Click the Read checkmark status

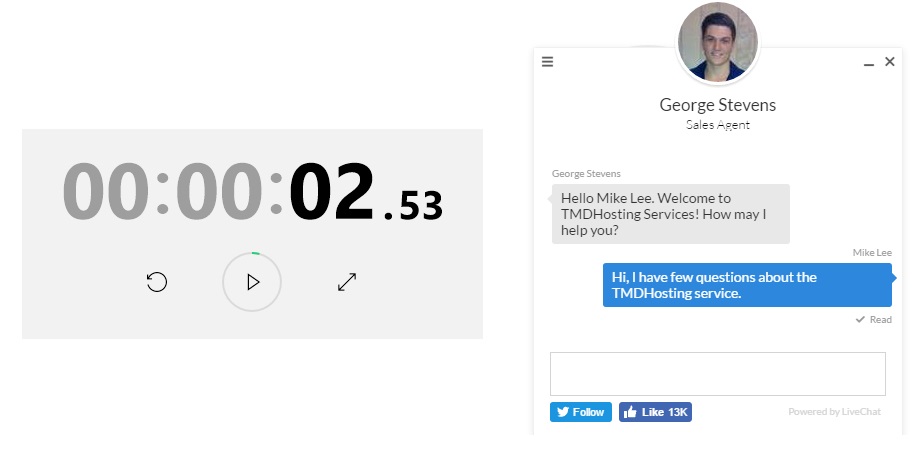tap(873, 320)
